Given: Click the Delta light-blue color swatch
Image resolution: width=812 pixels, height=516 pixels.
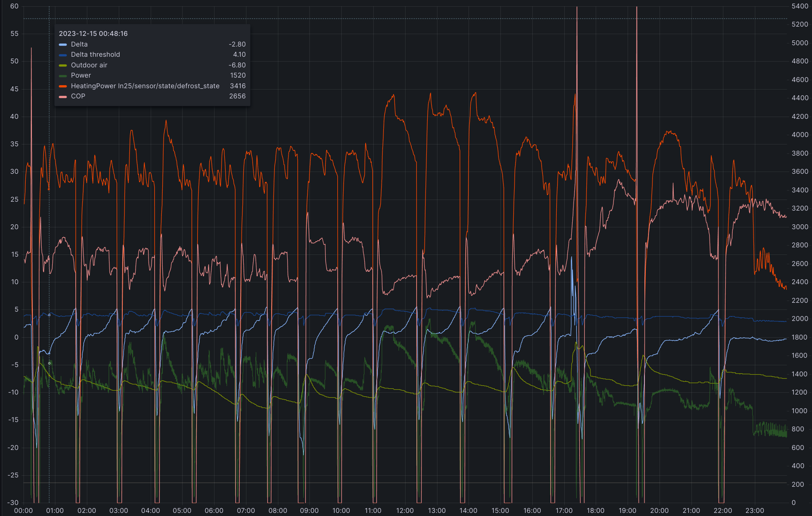Looking at the screenshot, I should (63, 44).
